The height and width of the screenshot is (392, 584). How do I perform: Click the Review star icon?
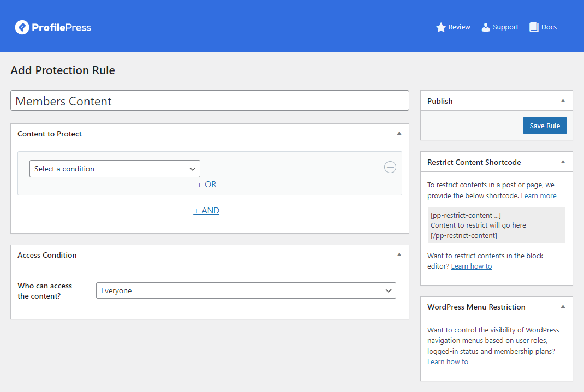441,27
